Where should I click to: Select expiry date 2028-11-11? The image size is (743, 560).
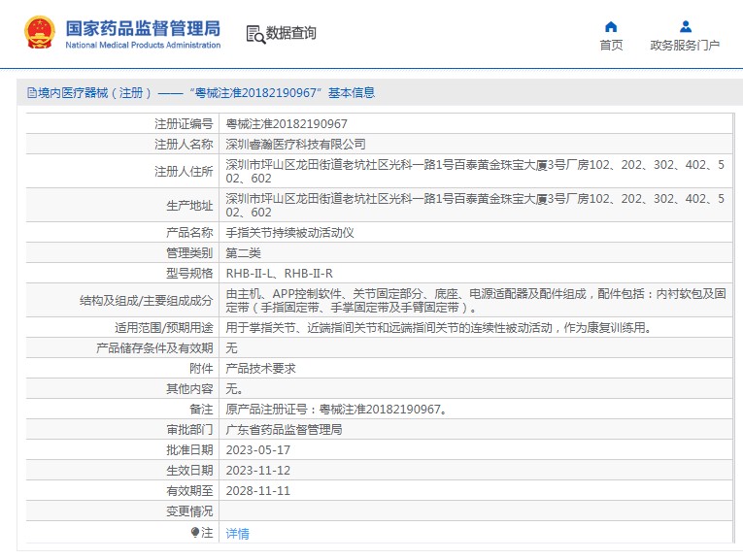[257, 490]
